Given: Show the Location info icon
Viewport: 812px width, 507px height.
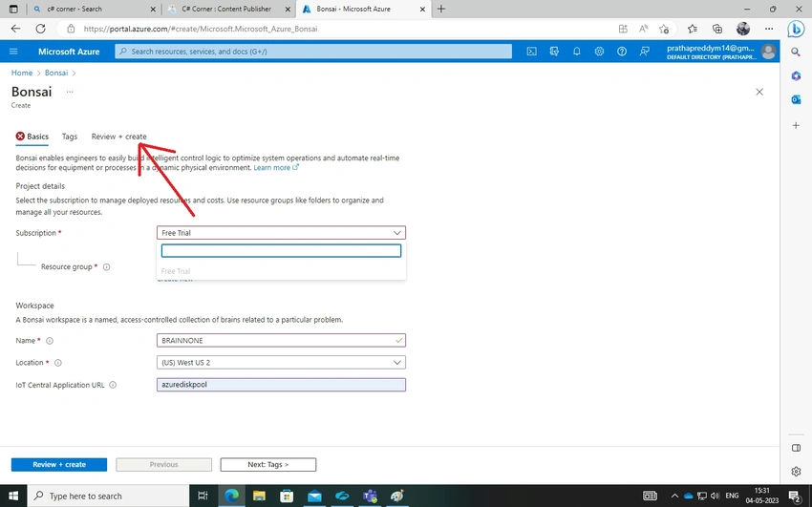Looking at the screenshot, I should coord(58,363).
